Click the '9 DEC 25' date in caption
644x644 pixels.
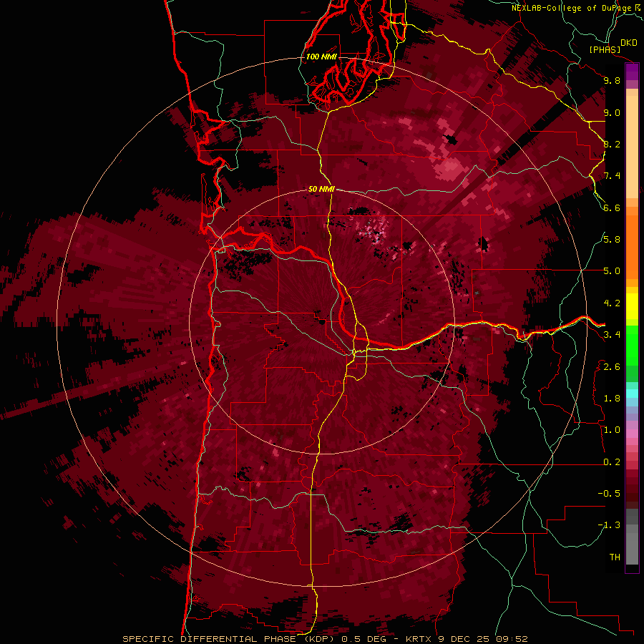point(465,639)
